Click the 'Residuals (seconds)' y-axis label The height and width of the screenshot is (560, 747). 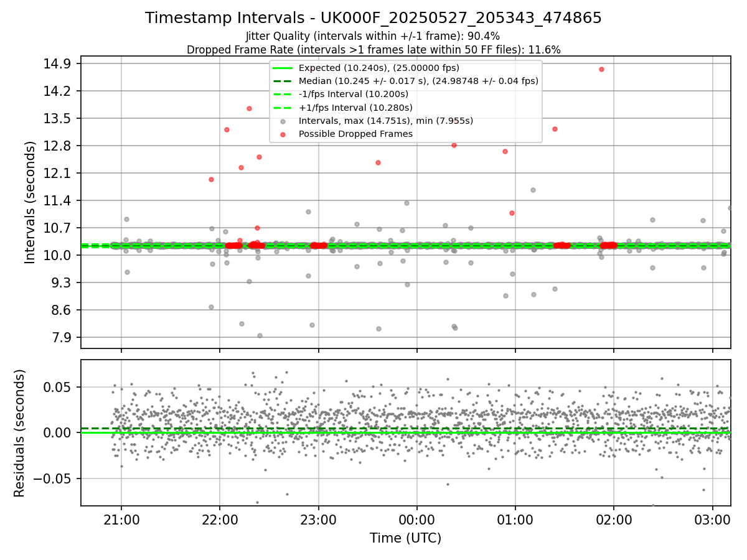[19, 433]
